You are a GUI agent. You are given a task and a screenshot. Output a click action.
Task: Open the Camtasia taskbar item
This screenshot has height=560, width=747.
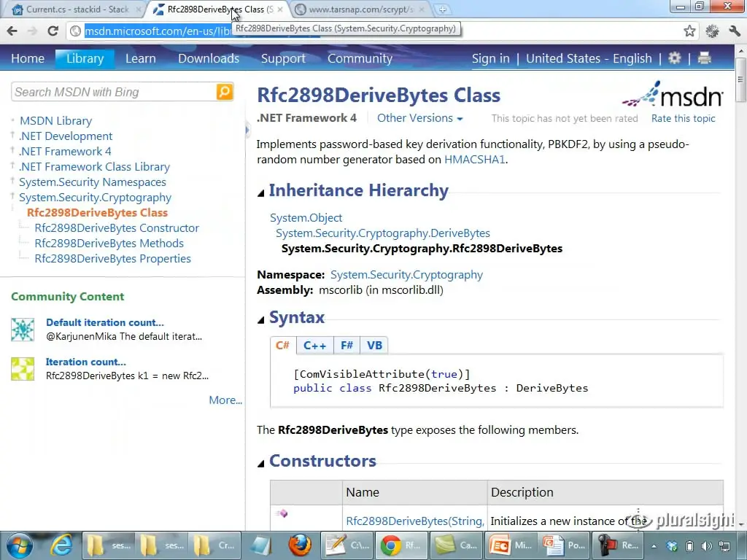pyautogui.click(x=455, y=545)
